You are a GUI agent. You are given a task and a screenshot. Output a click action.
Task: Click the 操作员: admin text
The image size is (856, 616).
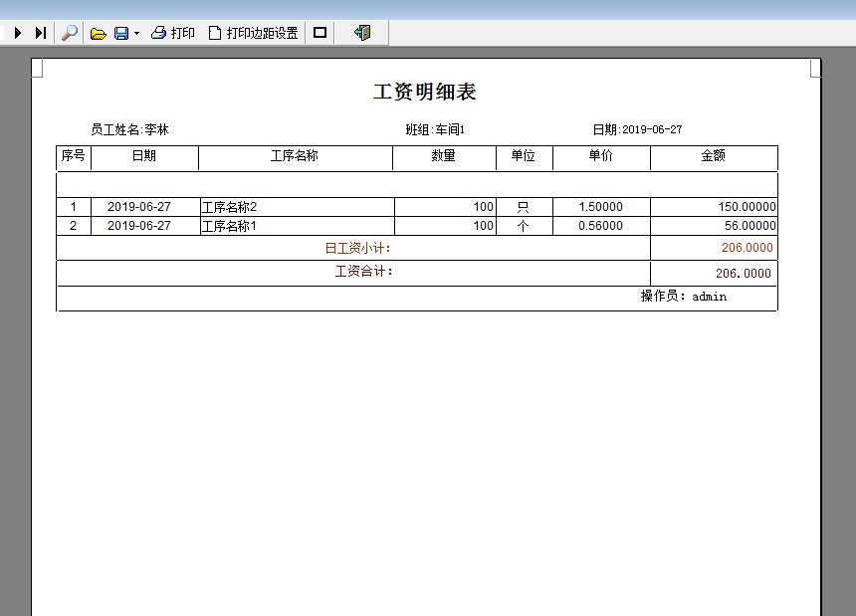[x=684, y=297]
